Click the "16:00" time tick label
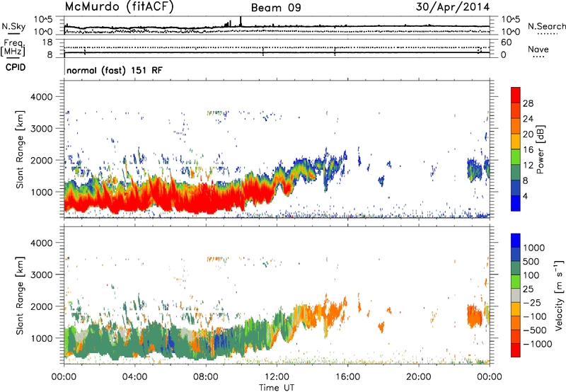Image resolution: width=566 pixels, height=392 pixels. (x=347, y=377)
